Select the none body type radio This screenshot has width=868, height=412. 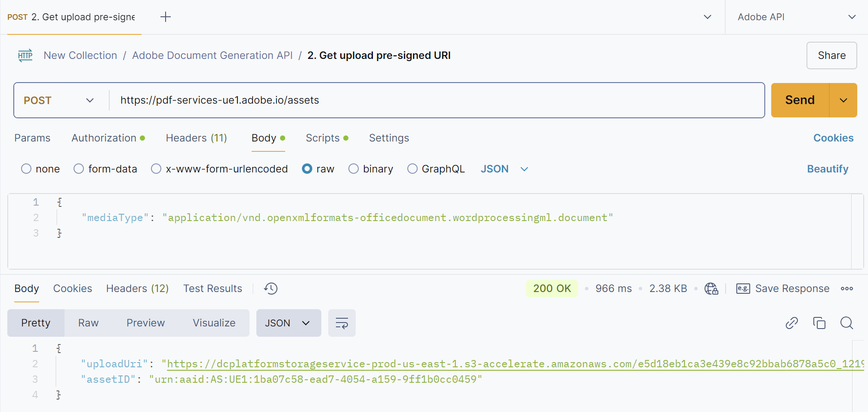pos(26,169)
